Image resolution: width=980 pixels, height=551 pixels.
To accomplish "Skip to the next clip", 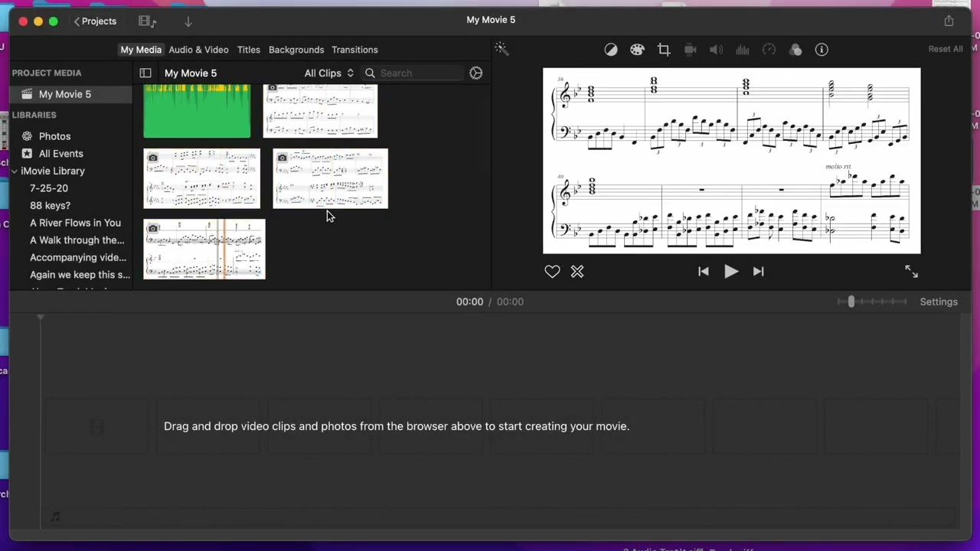I will point(758,271).
